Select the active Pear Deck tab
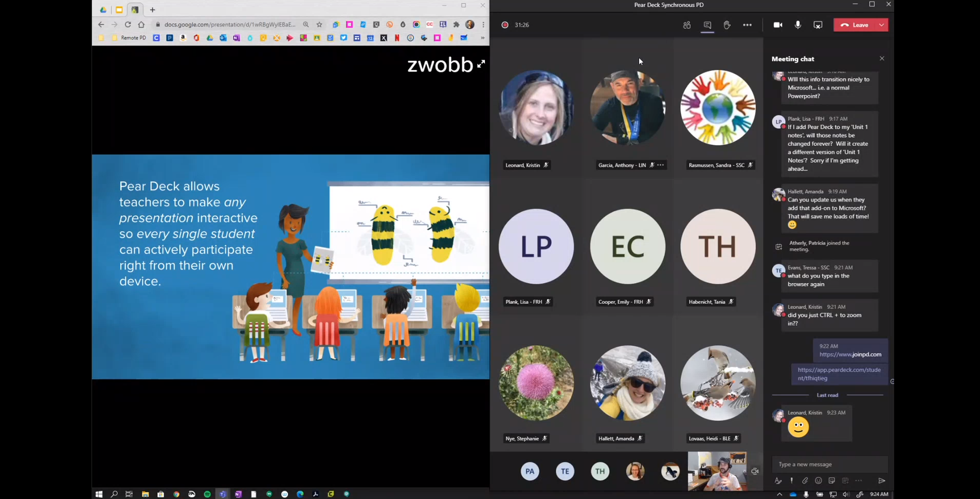 [135, 10]
